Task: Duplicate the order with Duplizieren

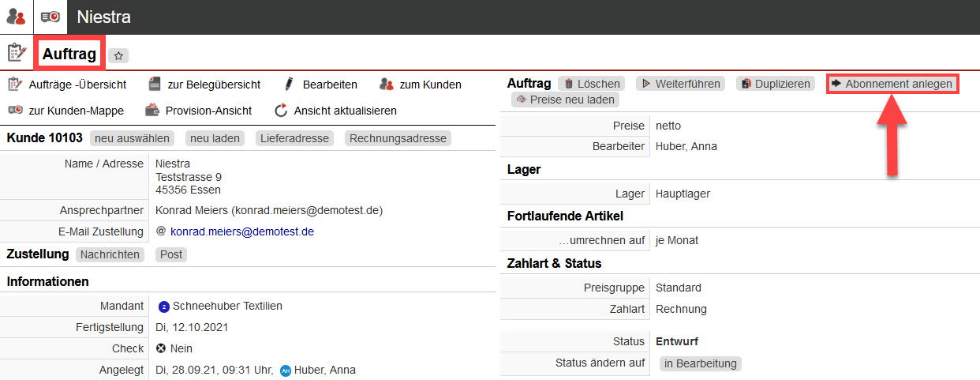Action: [775, 84]
